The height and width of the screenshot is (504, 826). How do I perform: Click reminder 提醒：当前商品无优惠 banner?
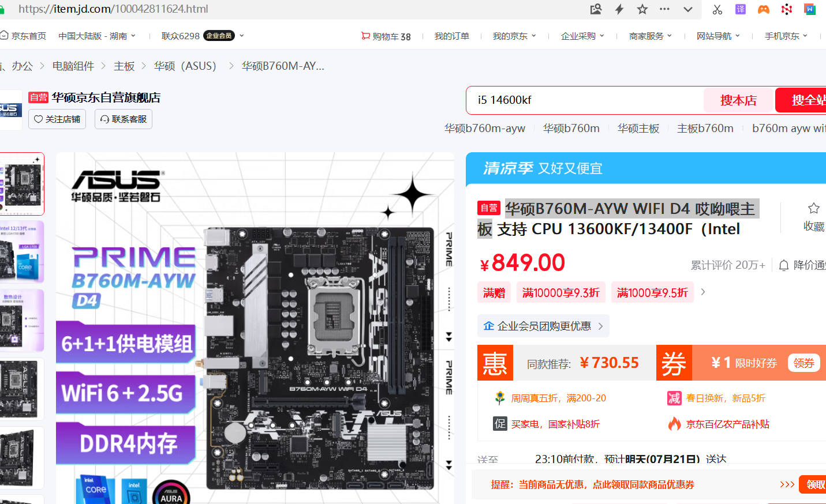coord(593,484)
